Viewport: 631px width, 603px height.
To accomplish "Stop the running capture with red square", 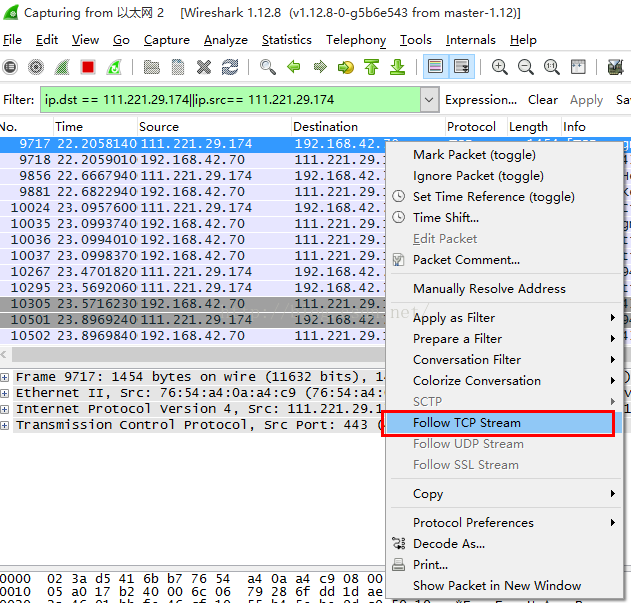I will point(88,67).
